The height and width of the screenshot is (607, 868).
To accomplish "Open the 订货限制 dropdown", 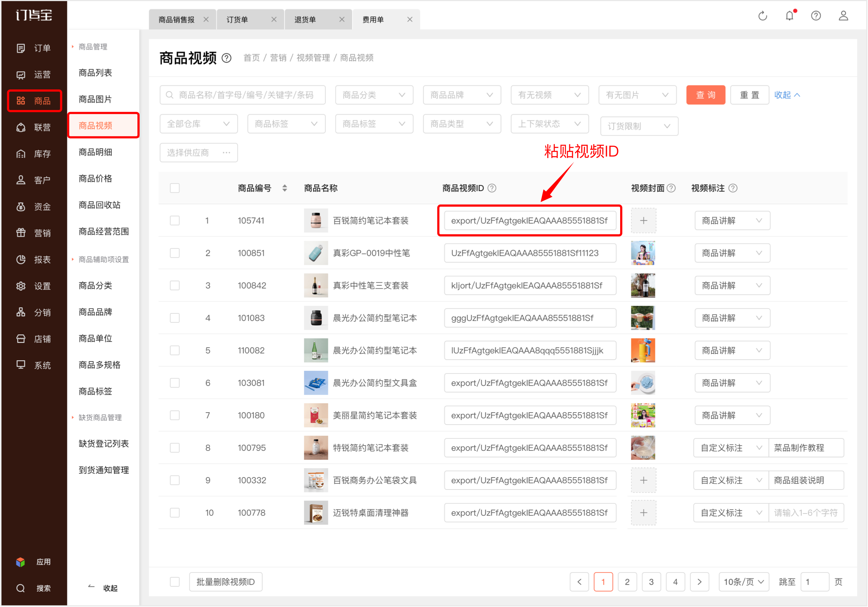I will tap(639, 126).
